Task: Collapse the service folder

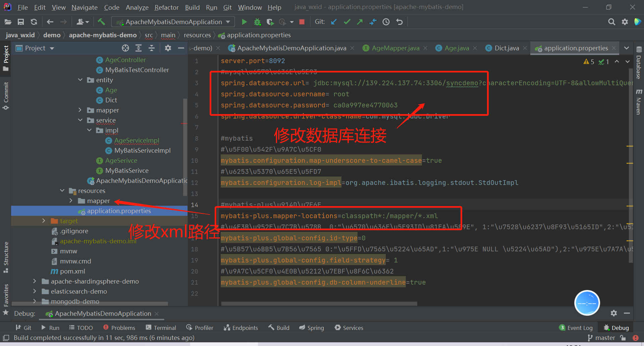Action: click(x=80, y=120)
